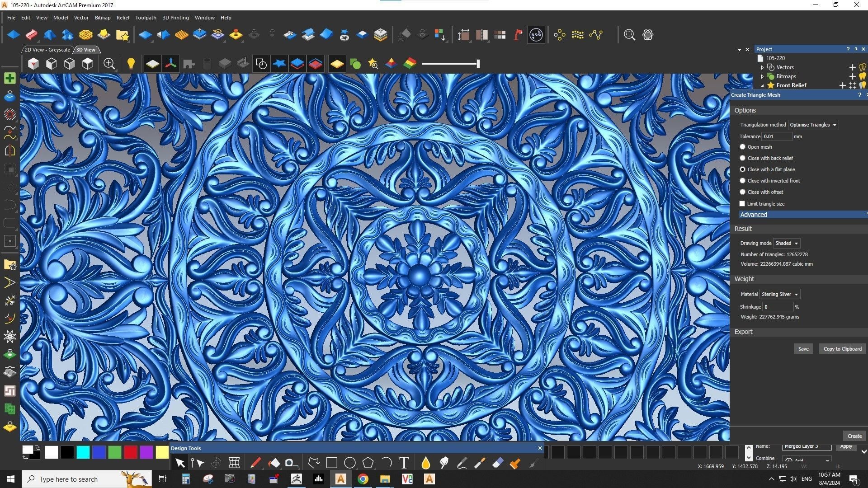
Task: Select Close with offset option
Action: coord(742,192)
